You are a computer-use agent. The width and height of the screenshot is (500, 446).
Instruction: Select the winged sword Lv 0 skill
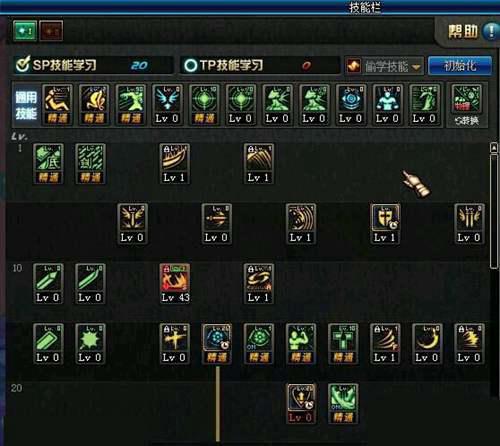pyautogui.click(x=132, y=223)
